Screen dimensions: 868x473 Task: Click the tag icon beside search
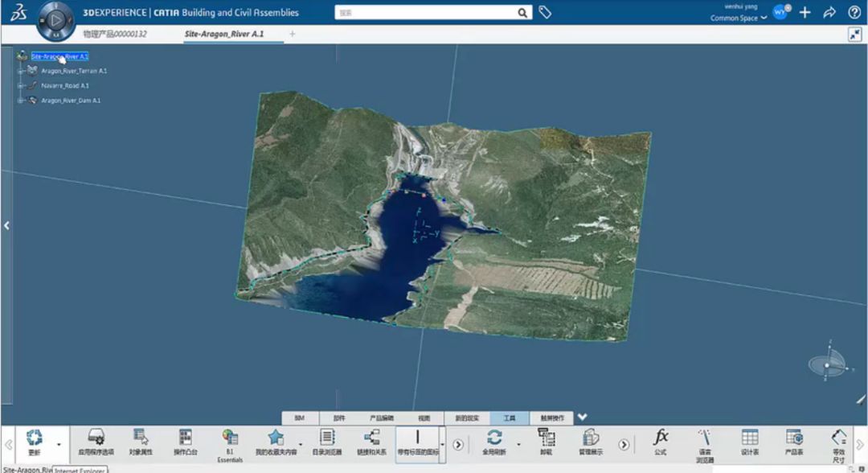pos(545,13)
